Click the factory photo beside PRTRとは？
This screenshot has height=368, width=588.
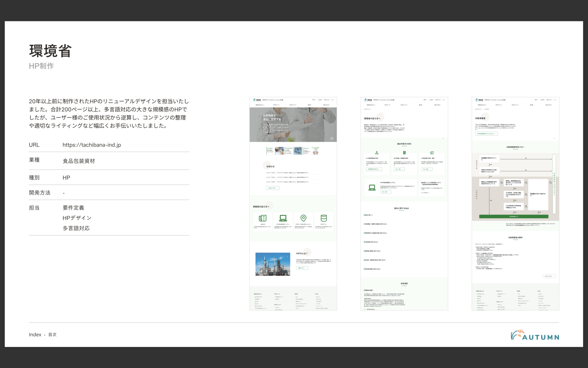(273, 264)
